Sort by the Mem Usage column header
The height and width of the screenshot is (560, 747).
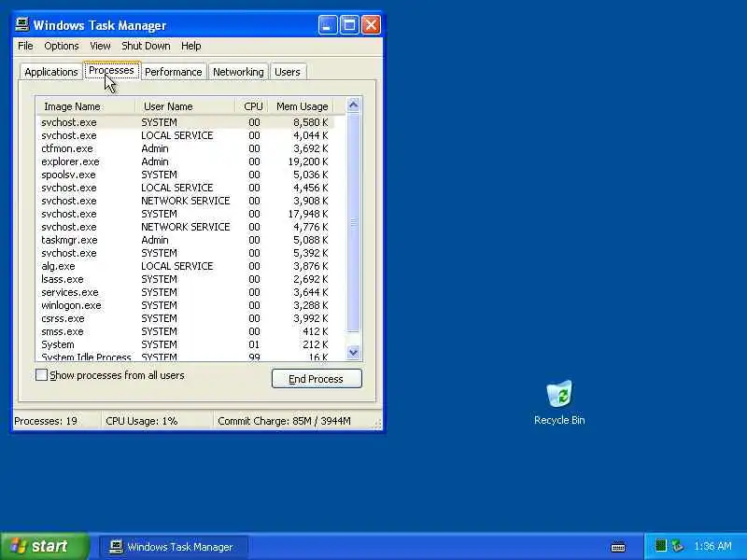click(301, 106)
